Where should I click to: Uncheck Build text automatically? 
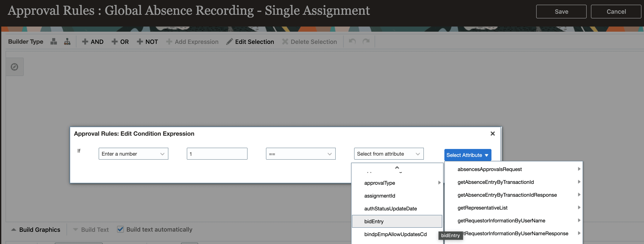pos(120,229)
